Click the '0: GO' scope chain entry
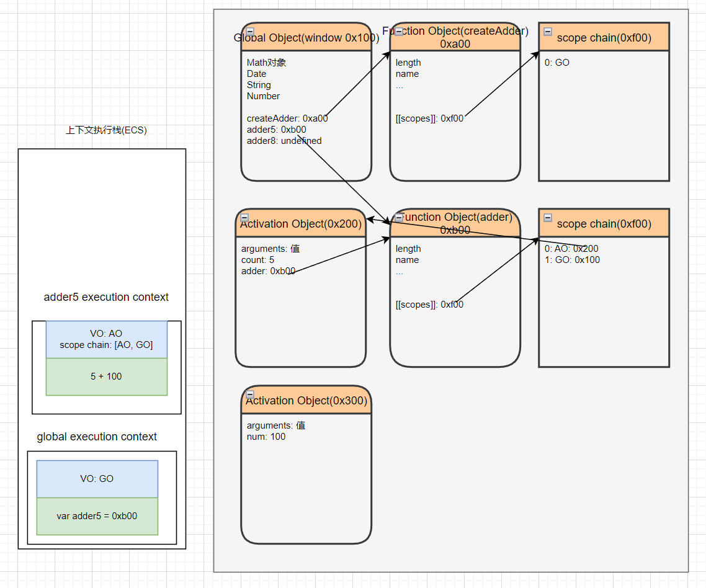 pos(557,63)
